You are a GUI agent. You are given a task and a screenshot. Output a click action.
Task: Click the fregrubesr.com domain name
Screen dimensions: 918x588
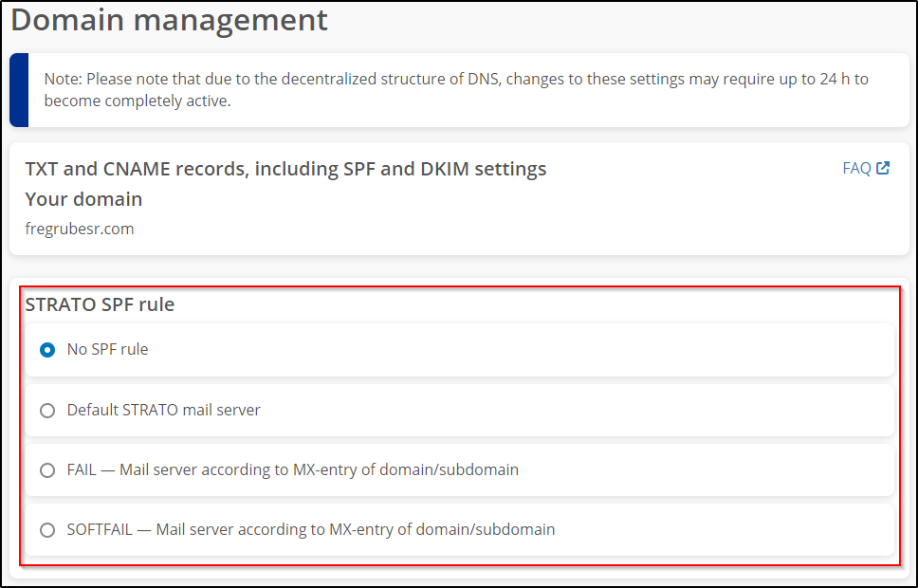[x=80, y=229]
